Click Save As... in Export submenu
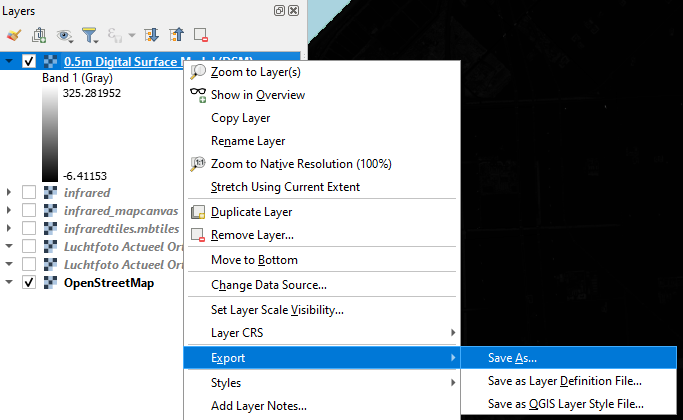Viewport: 683px width, 420px height. coord(568,358)
